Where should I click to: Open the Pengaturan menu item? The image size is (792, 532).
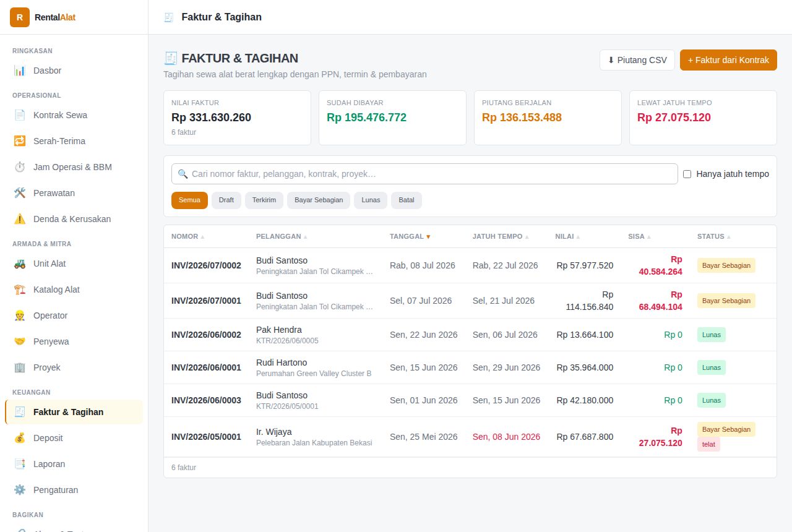(74, 490)
